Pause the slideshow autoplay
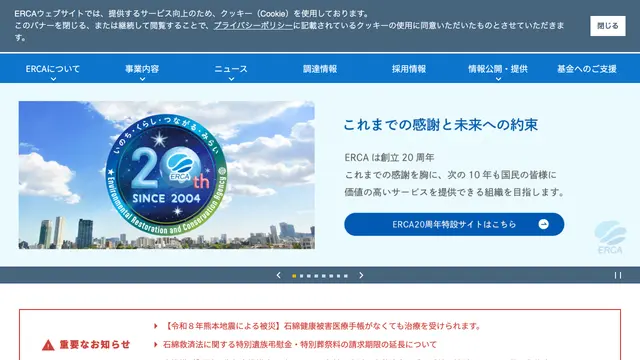 (x=618, y=276)
